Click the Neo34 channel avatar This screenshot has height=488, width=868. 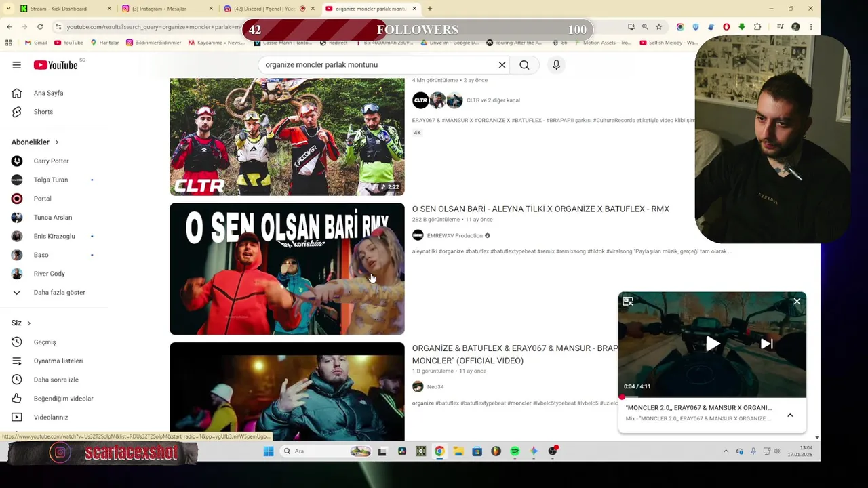pos(418,386)
